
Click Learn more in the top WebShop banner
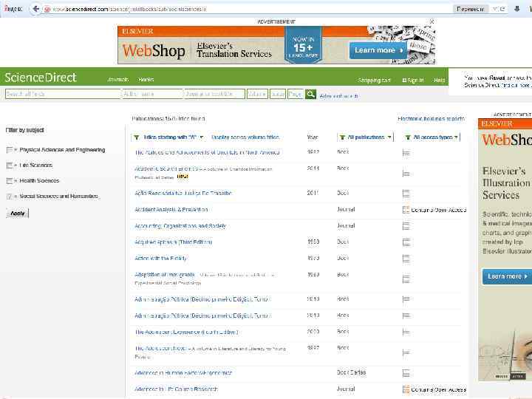point(378,50)
